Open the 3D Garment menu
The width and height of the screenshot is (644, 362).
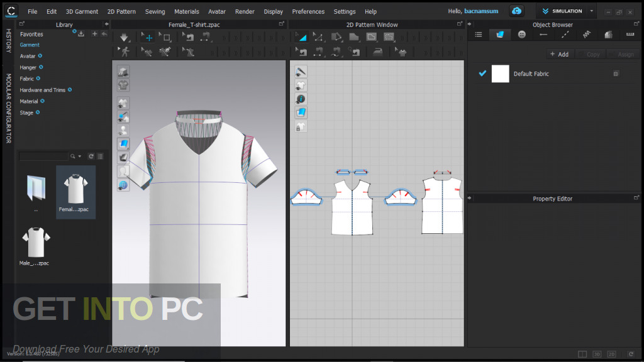click(82, 11)
